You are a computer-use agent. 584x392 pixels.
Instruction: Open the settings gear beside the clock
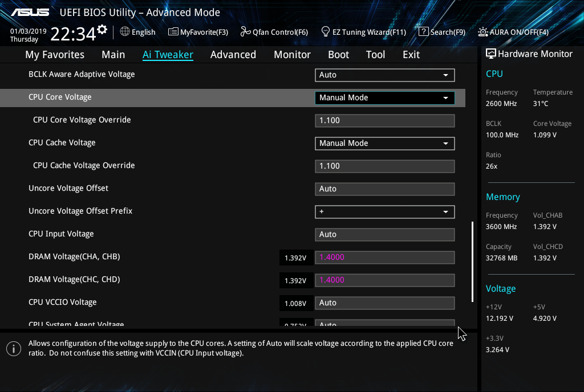click(x=102, y=30)
